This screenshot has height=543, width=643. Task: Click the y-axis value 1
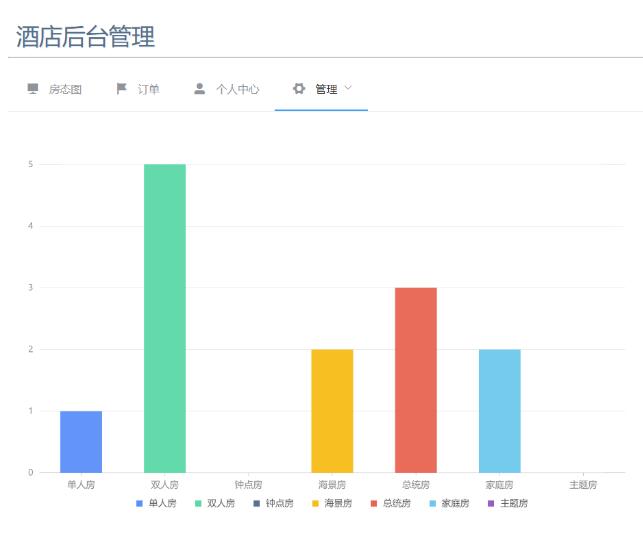coord(31,411)
